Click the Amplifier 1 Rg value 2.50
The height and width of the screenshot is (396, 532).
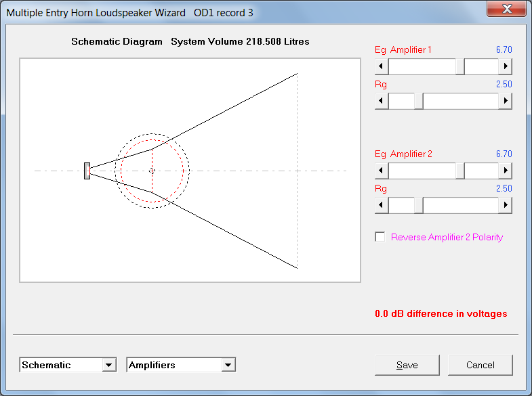(x=504, y=85)
